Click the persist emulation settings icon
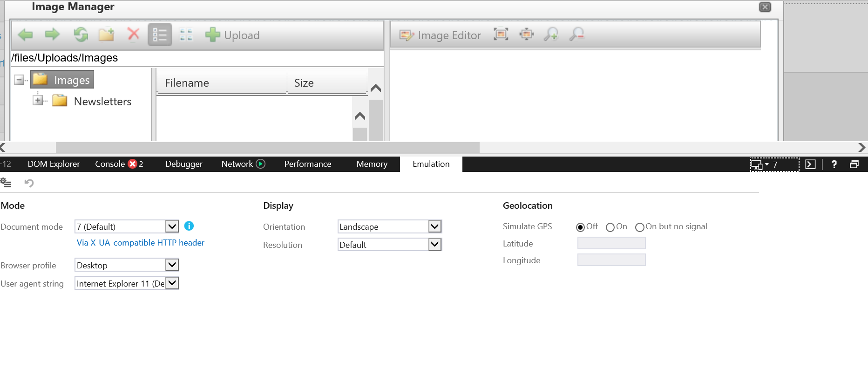 coord(6,183)
